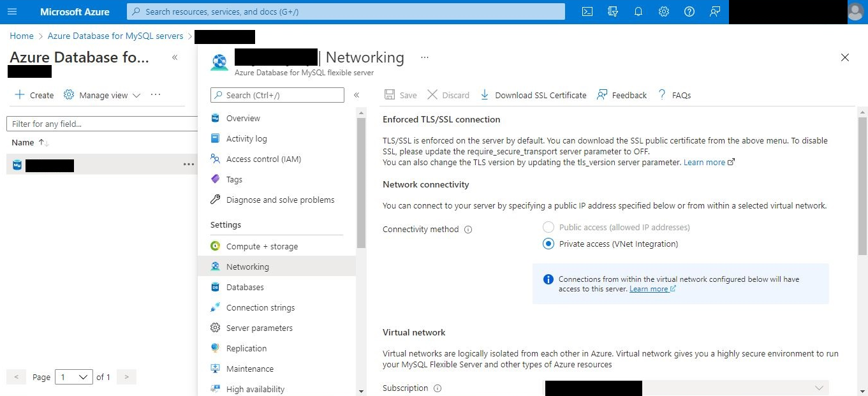Close the Networking blade
This screenshot has width=868, height=396.
pyautogui.click(x=845, y=57)
